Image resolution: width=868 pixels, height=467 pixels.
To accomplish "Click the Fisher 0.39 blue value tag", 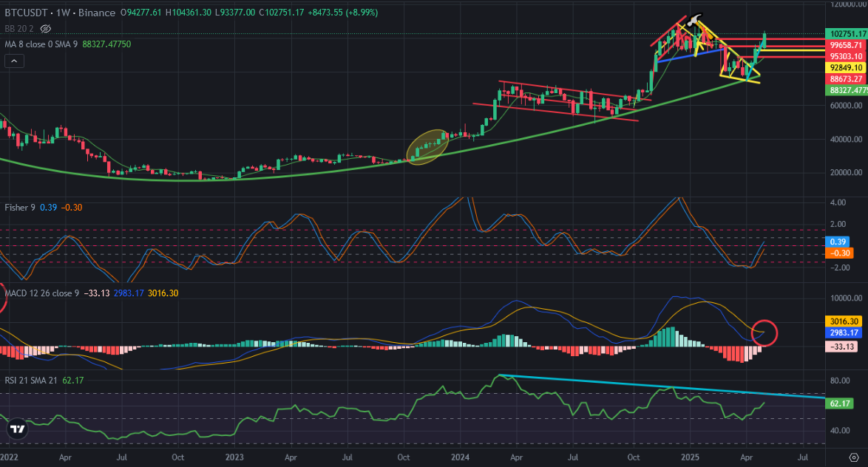I will click(x=838, y=242).
